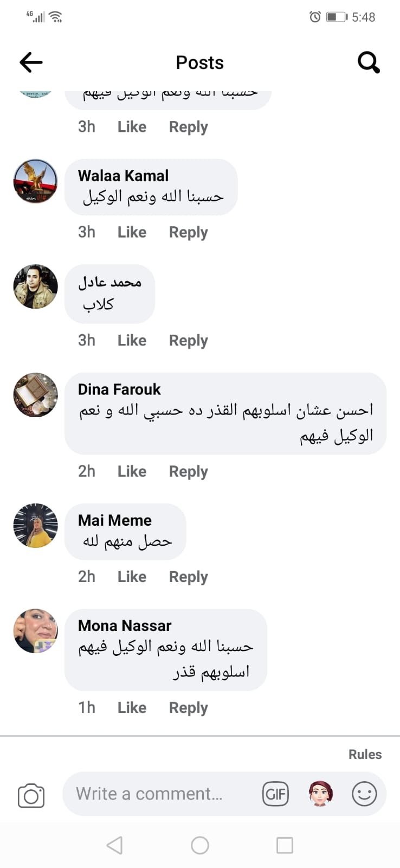Open the GIF picker

pyautogui.click(x=275, y=794)
